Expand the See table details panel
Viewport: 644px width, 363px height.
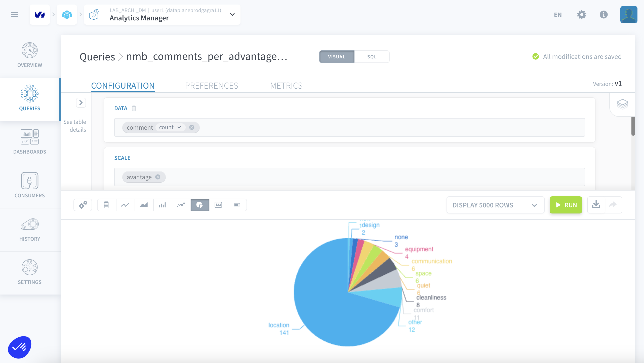point(81,103)
